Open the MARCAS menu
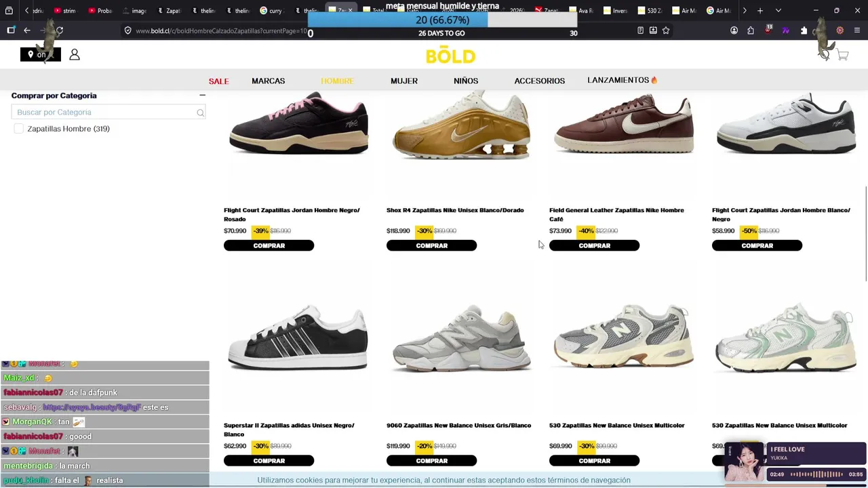 (x=269, y=81)
